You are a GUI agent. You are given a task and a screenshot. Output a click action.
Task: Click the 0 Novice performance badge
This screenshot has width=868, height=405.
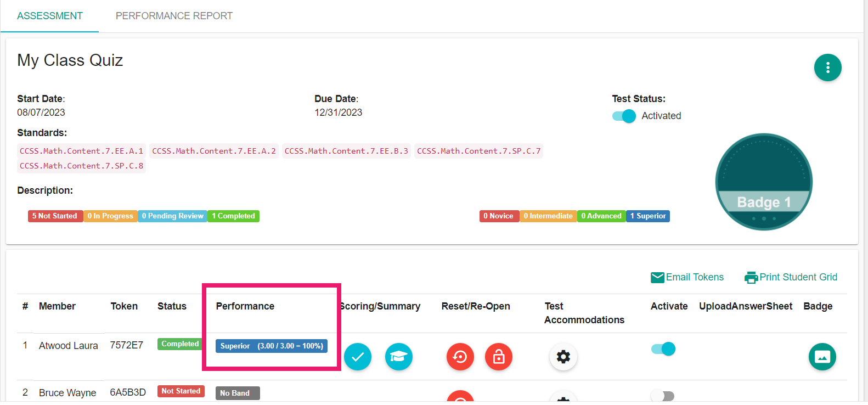(499, 216)
